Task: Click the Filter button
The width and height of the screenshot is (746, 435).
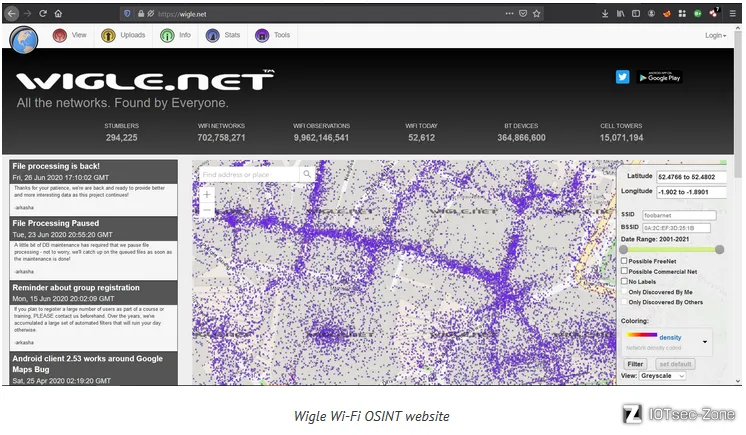Action: tap(635, 364)
